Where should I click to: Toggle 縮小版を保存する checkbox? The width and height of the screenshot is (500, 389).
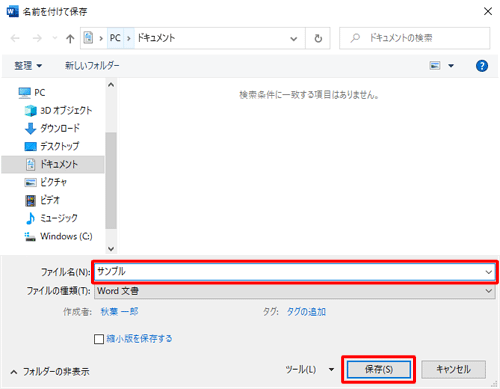click(x=99, y=339)
